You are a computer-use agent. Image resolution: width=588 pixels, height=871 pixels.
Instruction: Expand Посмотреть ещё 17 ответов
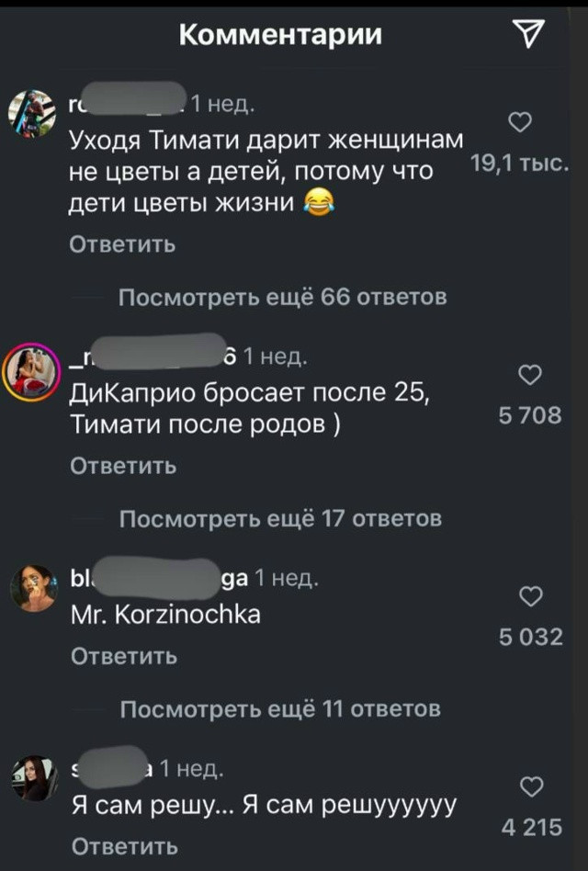(x=281, y=519)
